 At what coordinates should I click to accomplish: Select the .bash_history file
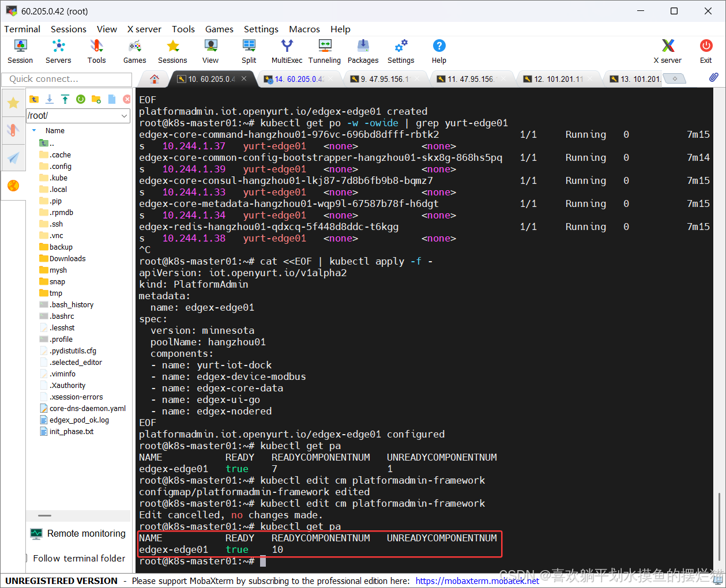(71, 304)
